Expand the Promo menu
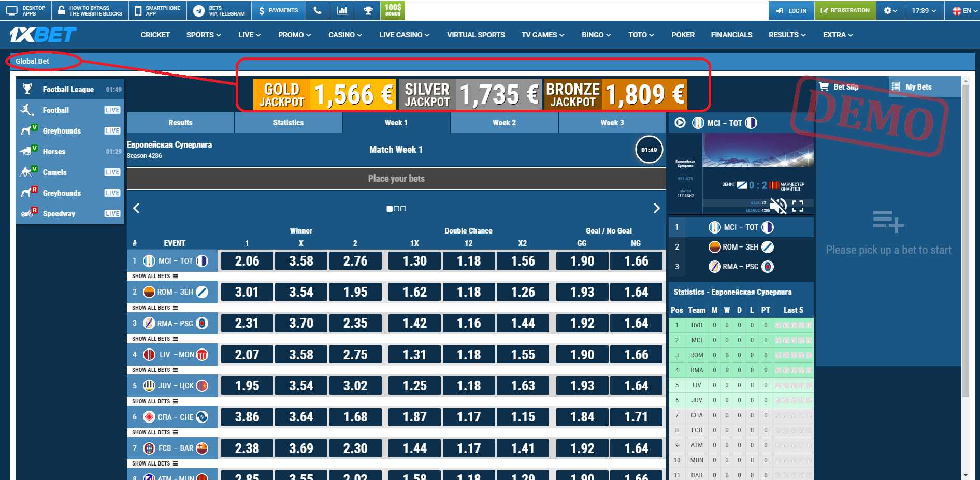Image resolution: width=980 pixels, height=480 pixels. pos(294,35)
